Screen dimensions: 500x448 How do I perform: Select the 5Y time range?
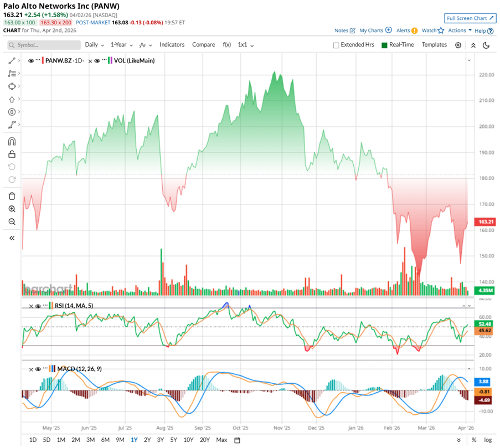pyautogui.click(x=173, y=440)
